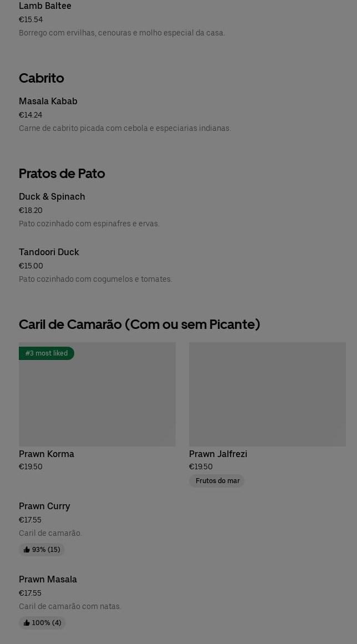Click the Prawn Jalfrezi item name
Image resolution: width=357 pixels, height=644 pixels.
point(218,454)
